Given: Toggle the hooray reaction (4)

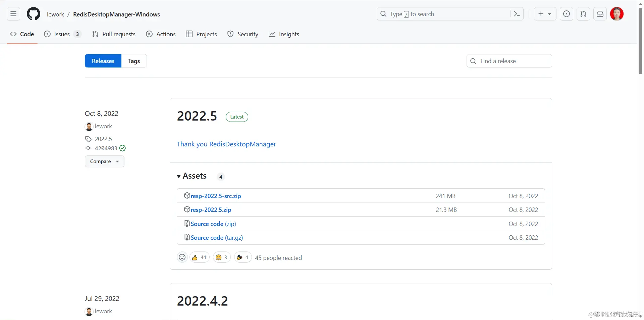Looking at the screenshot, I should [x=243, y=258].
